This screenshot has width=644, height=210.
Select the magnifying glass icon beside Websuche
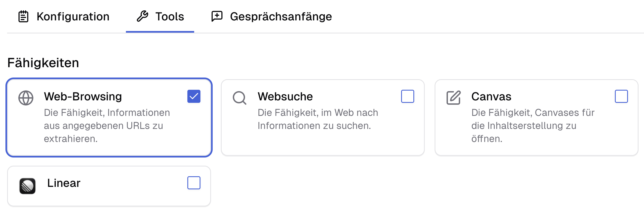click(239, 97)
